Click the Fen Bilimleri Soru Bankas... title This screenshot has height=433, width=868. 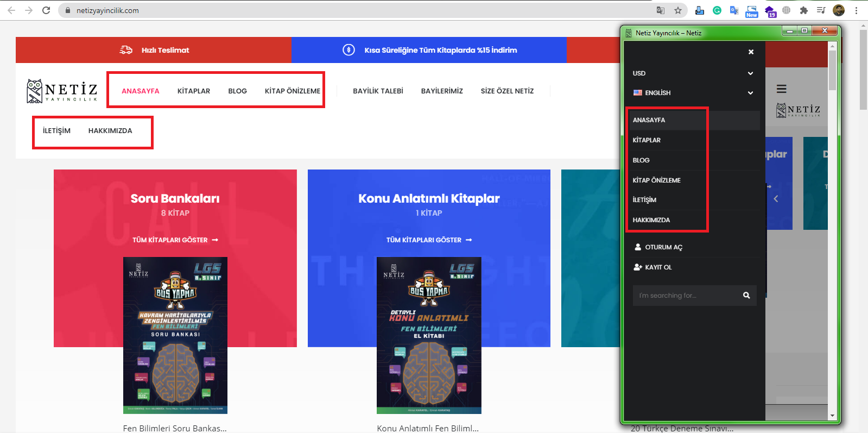click(x=175, y=428)
